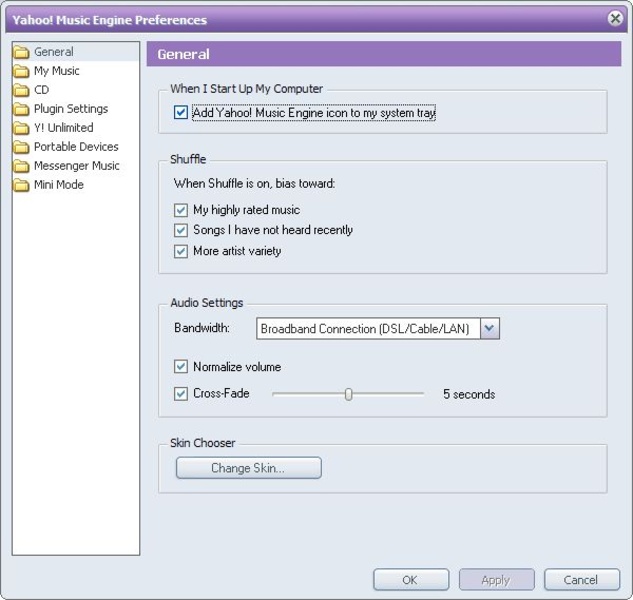Click the purple "General" panel header

(384, 54)
